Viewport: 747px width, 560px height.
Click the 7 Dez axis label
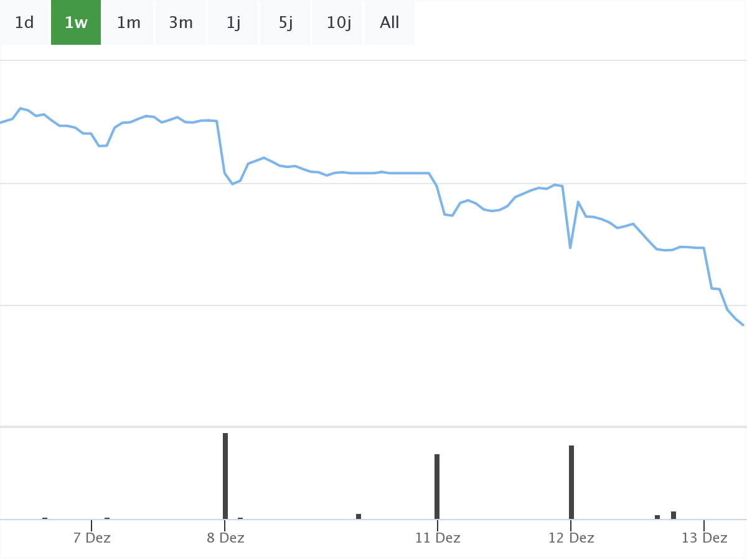92,538
